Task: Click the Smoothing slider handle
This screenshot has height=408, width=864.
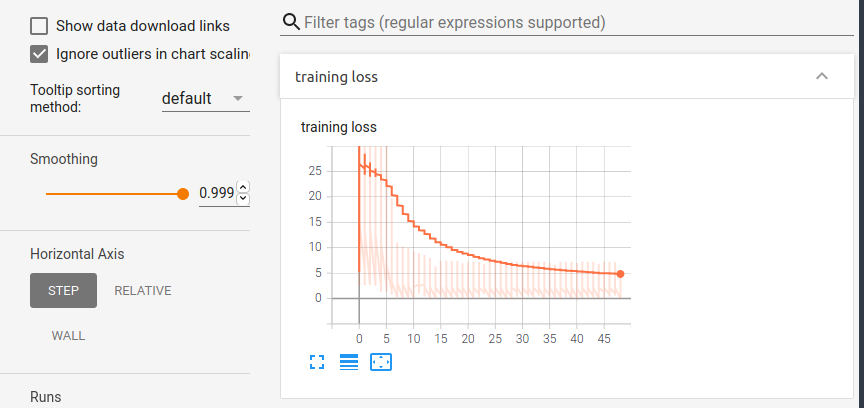Action: click(x=183, y=194)
